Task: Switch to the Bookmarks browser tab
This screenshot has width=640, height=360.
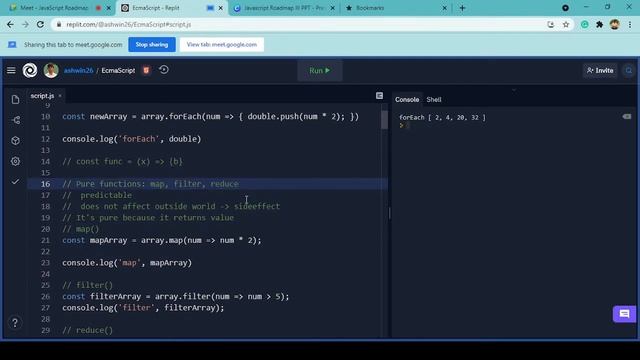Action: point(370,8)
